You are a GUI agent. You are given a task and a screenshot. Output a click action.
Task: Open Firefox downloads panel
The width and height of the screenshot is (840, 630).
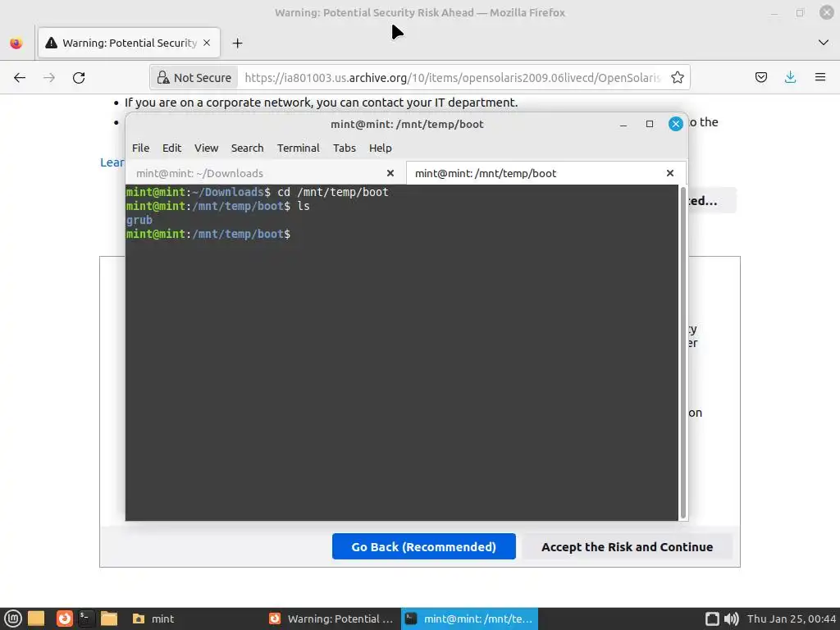tap(790, 78)
